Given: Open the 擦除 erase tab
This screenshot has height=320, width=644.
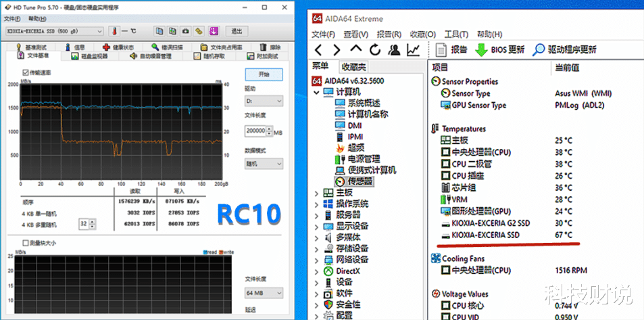Looking at the screenshot, I should pyautogui.click(x=270, y=47).
